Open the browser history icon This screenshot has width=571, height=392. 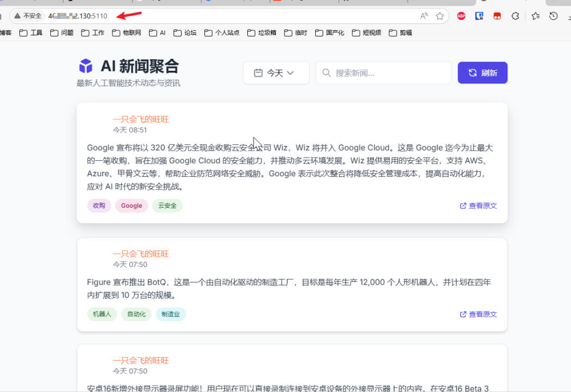click(553, 16)
